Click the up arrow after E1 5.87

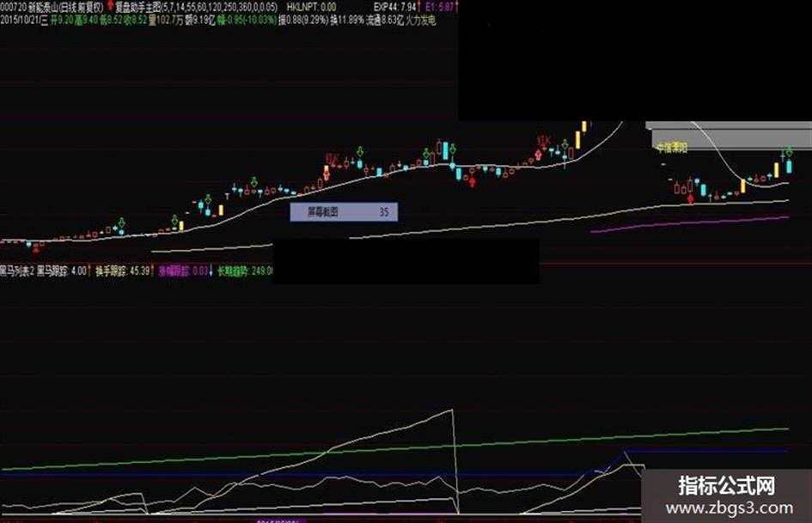(x=456, y=7)
